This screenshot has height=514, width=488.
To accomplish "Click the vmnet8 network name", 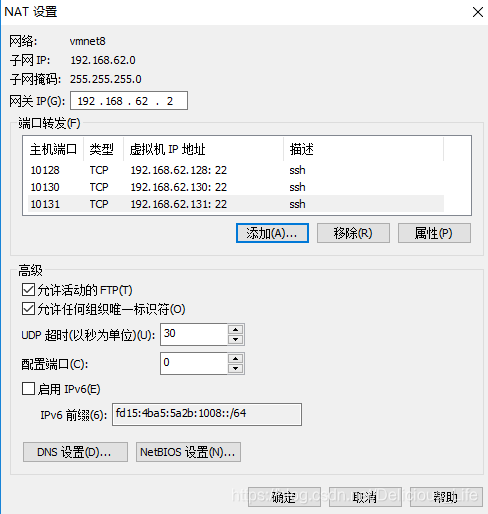I will [x=87, y=41].
